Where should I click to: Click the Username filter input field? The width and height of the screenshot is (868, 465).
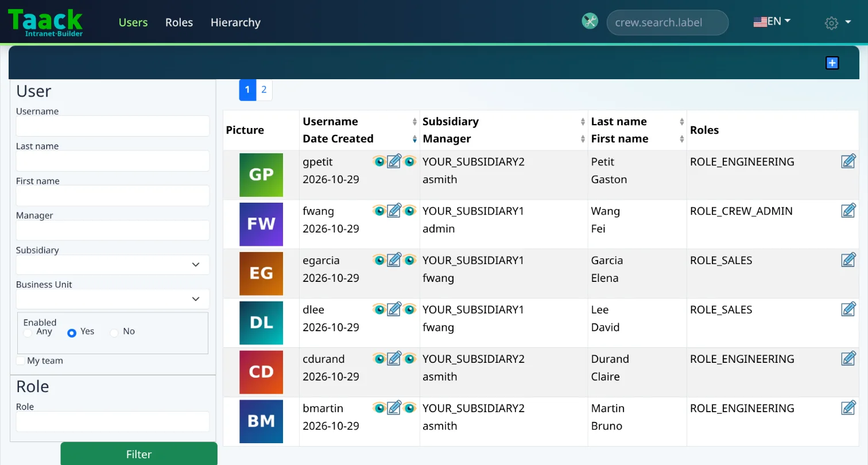[113, 126]
